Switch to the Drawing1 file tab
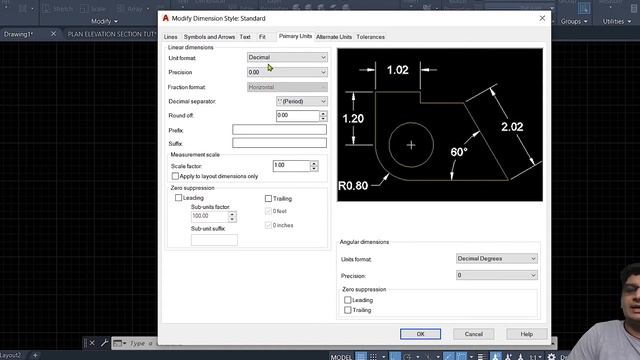The width and height of the screenshot is (640, 360). click(18, 34)
